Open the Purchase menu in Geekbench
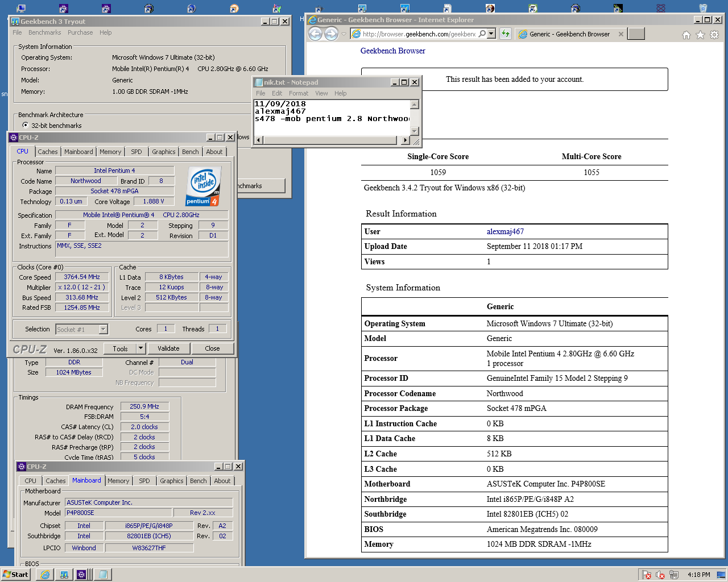The height and width of the screenshot is (582, 728). (x=80, y=32)
